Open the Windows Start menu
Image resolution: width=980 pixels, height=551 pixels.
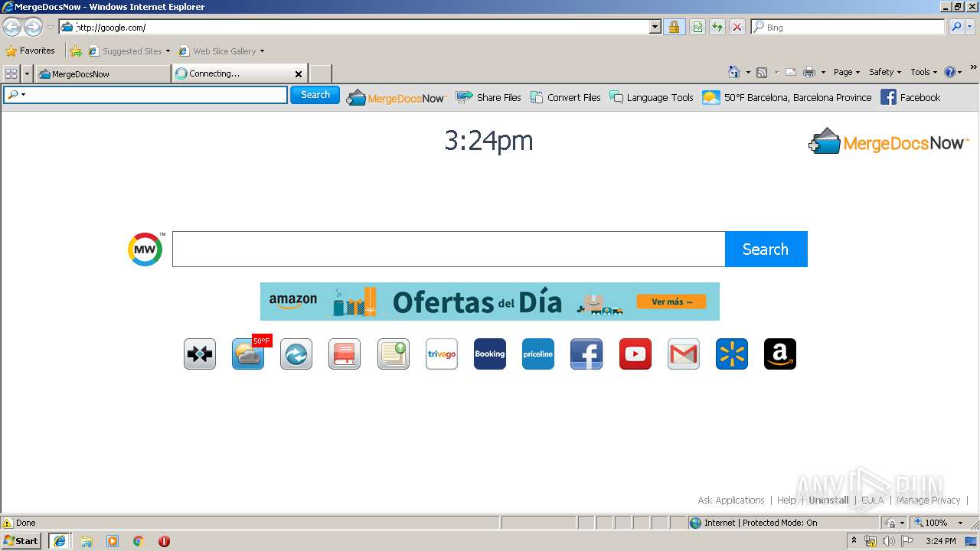(x=21, y=541)
